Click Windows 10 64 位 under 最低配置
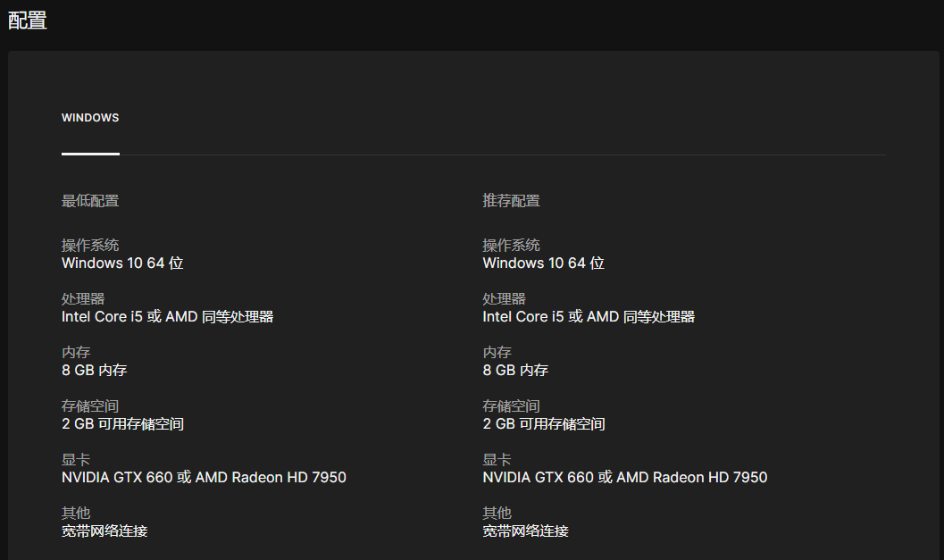The image size is (944, 560). click(122, 263)
